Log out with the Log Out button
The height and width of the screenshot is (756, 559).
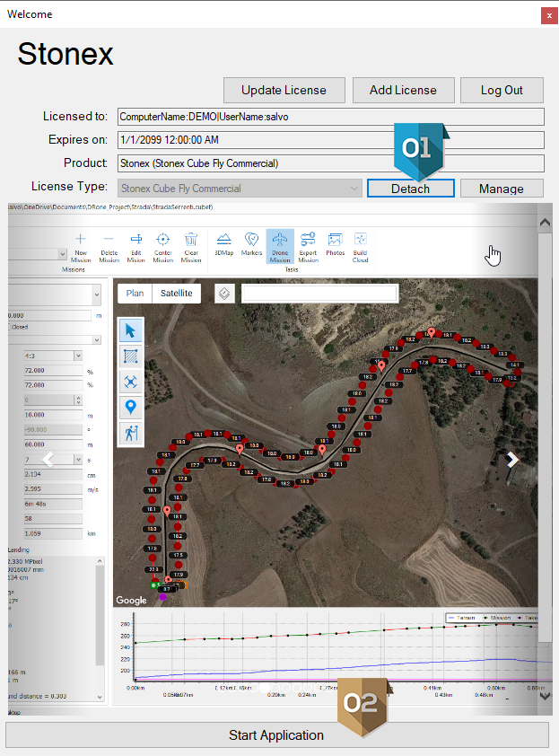click(x=502, y=90)
